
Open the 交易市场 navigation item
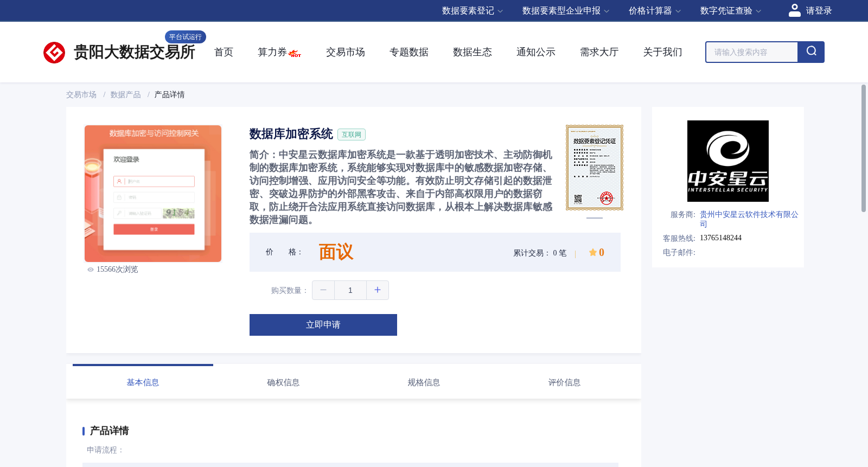tap(346, 52)
